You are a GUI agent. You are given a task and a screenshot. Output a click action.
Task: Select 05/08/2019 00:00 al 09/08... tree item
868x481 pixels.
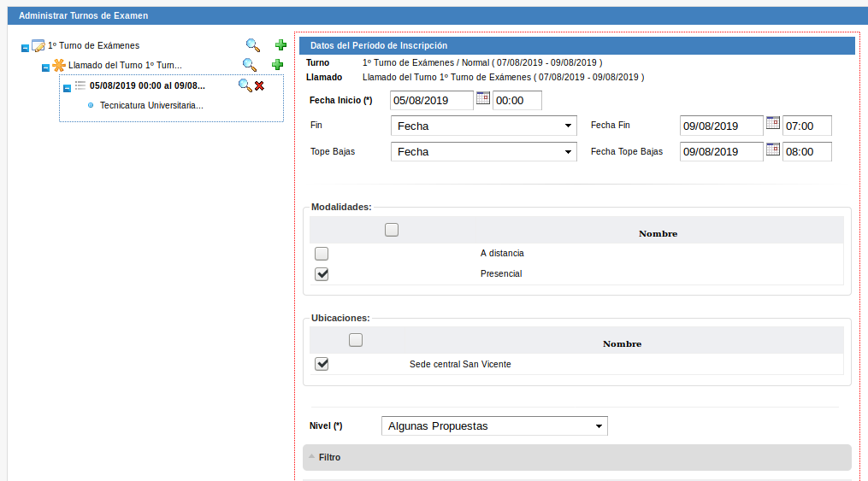click(x=147, y=85)
